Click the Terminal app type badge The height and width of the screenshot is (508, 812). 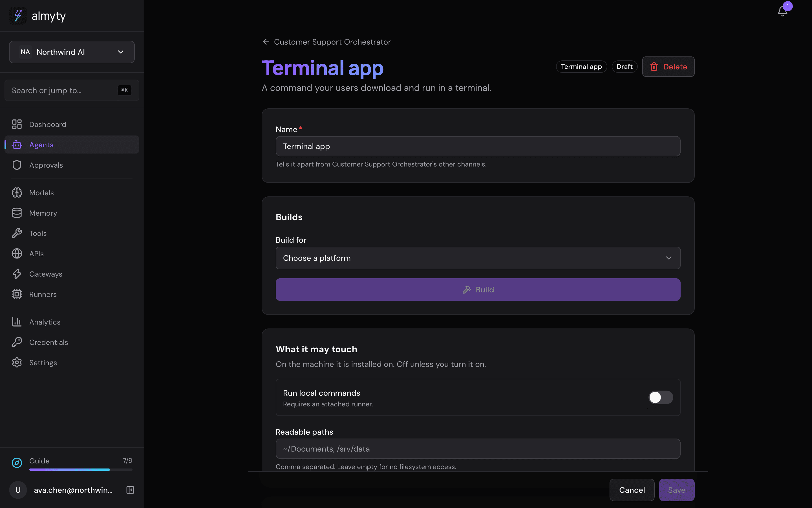[581, 67]
